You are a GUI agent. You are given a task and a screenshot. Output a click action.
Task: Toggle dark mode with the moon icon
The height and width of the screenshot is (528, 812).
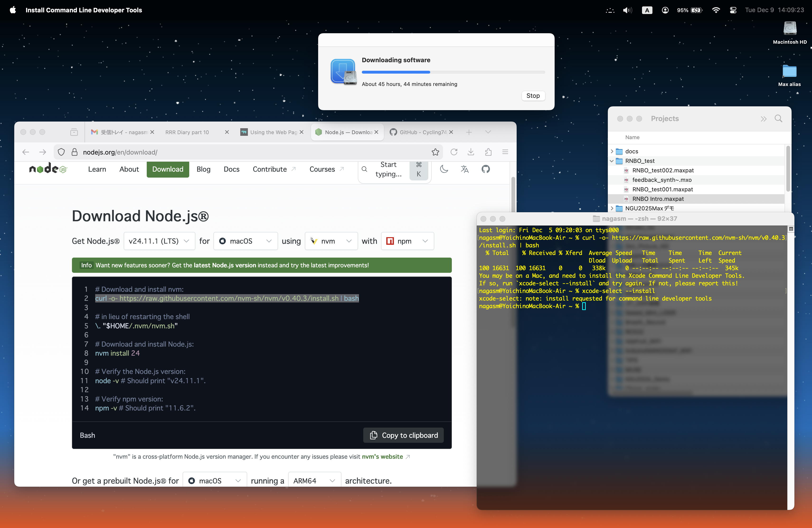444,169
